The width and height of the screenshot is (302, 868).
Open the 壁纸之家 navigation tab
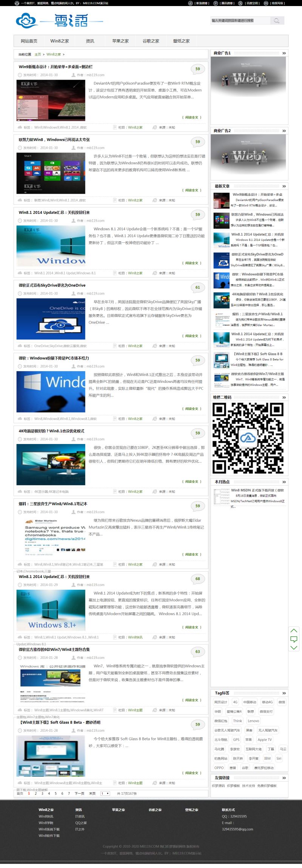(x=182, y=41)
